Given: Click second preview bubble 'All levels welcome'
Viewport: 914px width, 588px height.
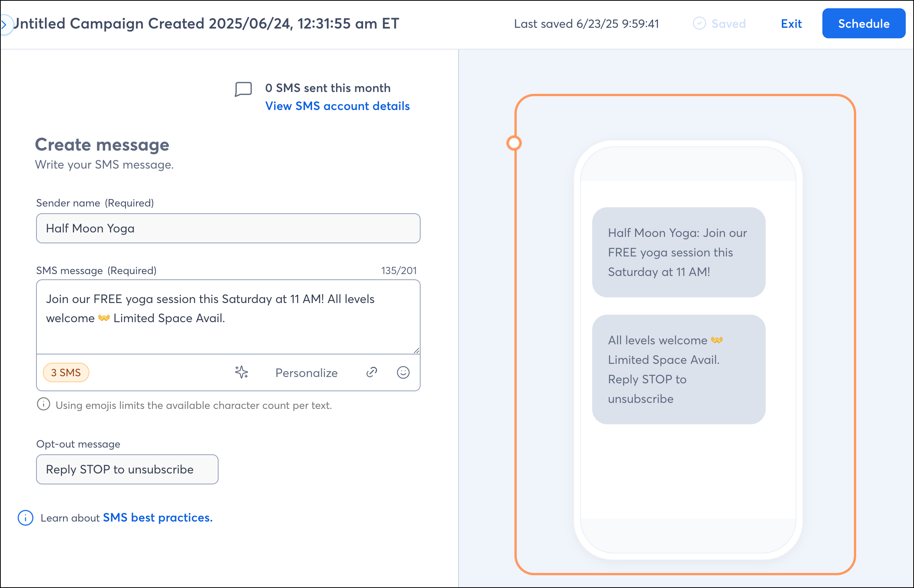Looking at the screenshot, I should tap(679, 369).
